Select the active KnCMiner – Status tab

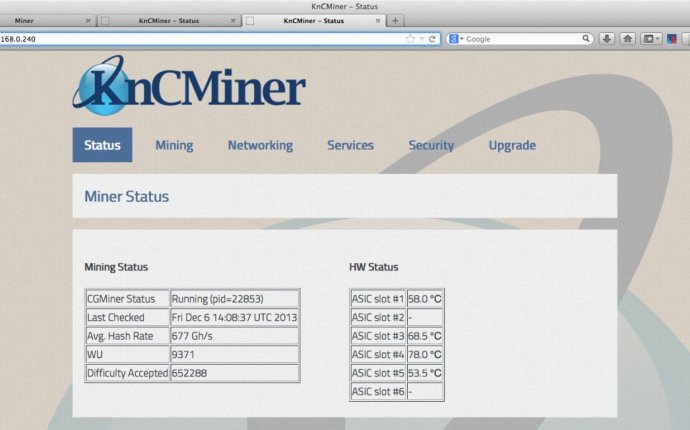[313, 21]
